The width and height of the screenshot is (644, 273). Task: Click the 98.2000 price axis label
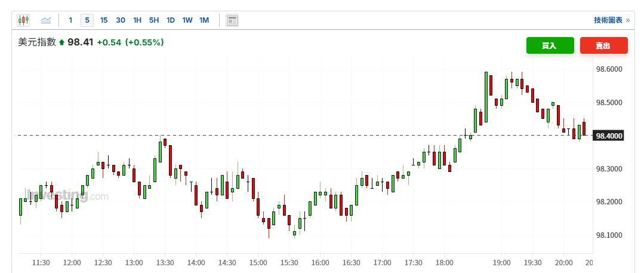point(609,202)
